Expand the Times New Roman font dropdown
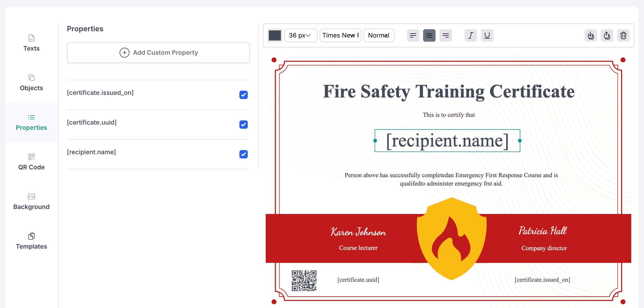The height and width of the screenshot is (308, 644). (x=340, y=35)
